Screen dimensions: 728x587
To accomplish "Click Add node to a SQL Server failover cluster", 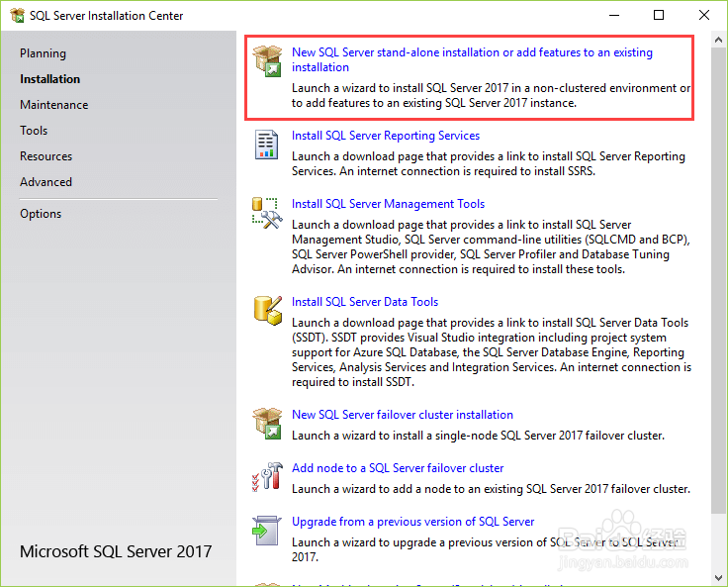I will (x=398, y=468).
